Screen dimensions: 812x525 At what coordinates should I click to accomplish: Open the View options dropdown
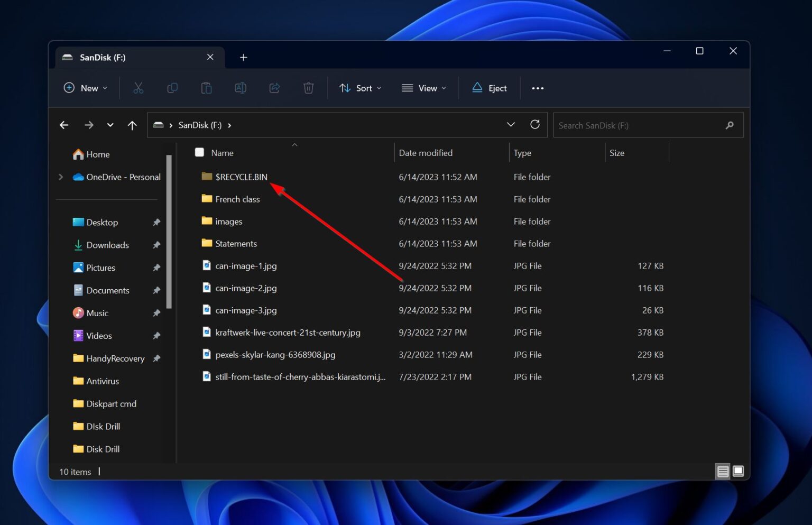click(x=423, y=88)
